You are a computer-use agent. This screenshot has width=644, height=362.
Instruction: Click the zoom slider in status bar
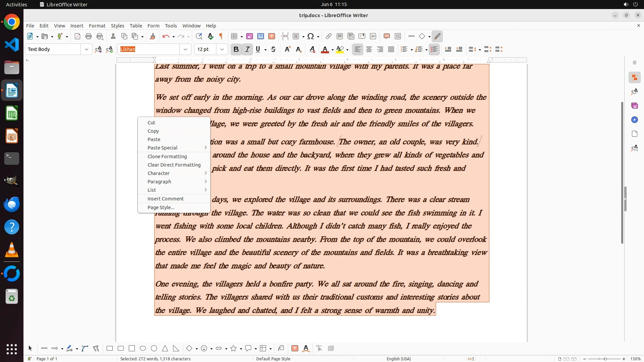coord(605,359)
